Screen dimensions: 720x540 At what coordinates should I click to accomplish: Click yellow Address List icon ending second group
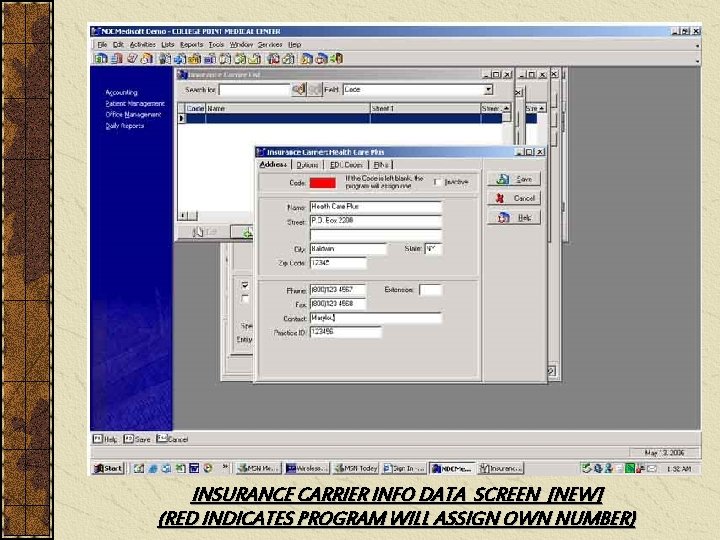click(255, 59)
